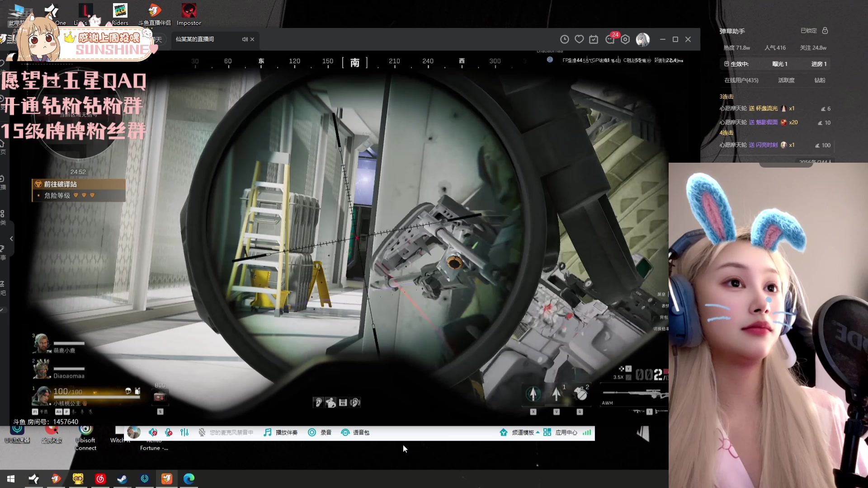
Task: Open 全民K歌 desktop shortcut
Action: 52,434
